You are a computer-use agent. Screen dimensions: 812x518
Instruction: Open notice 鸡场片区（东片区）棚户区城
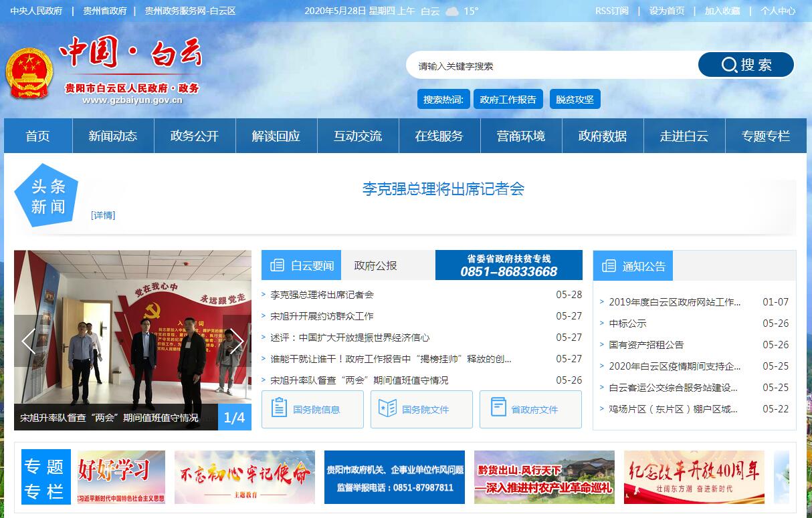(x=673, y=409)
